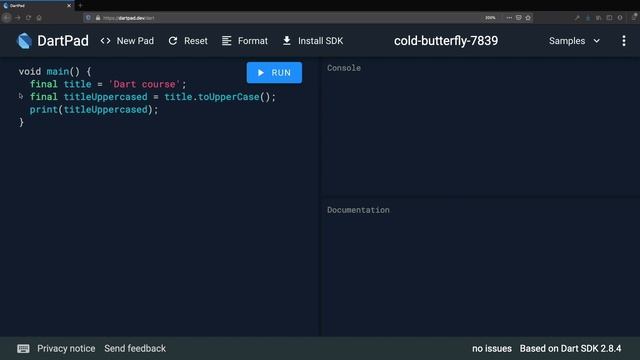
Task: Open the Samples dropdown
Action: [574, 41]
